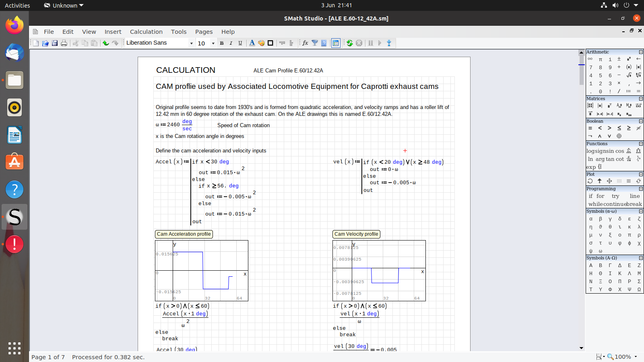Open the zoom level 100% dropdown
This screenshot has height=362, width=644.
[636, 357]
